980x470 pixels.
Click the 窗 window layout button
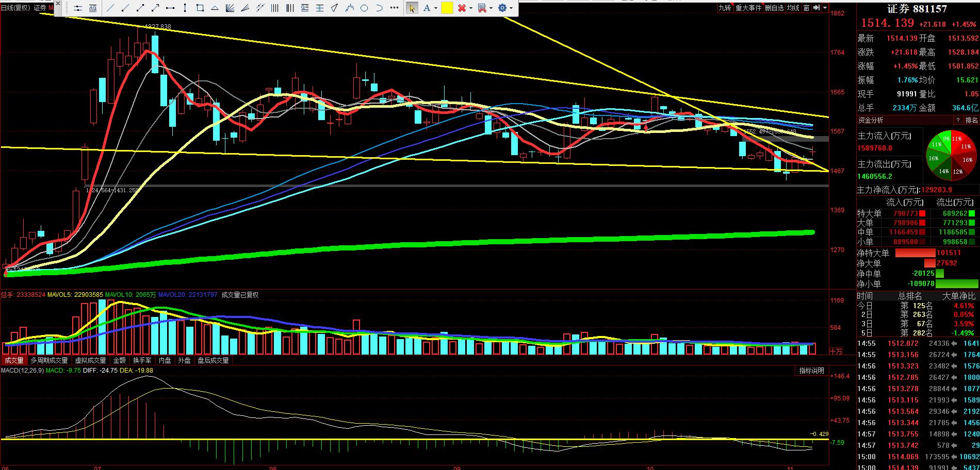(x=806, y=8)
